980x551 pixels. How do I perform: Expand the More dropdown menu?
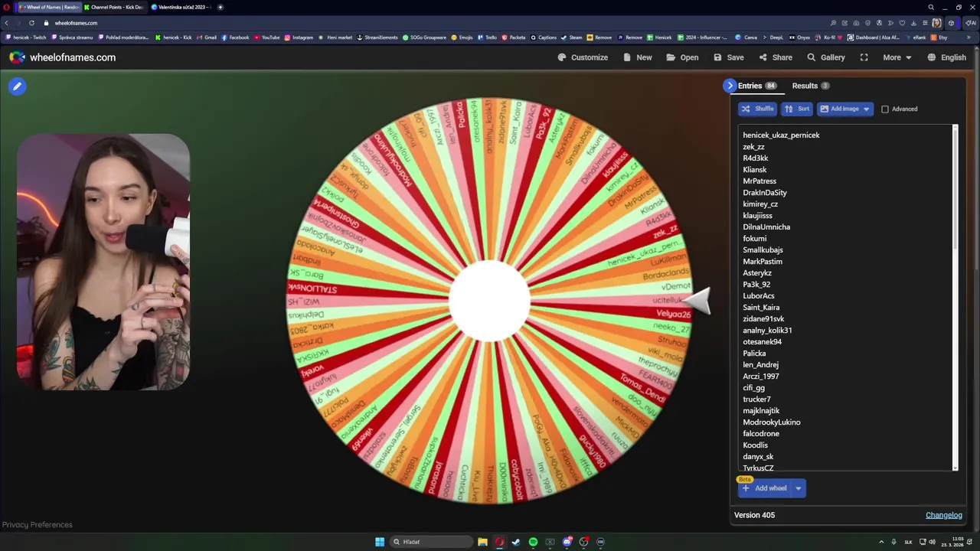[x=897, y=57]
